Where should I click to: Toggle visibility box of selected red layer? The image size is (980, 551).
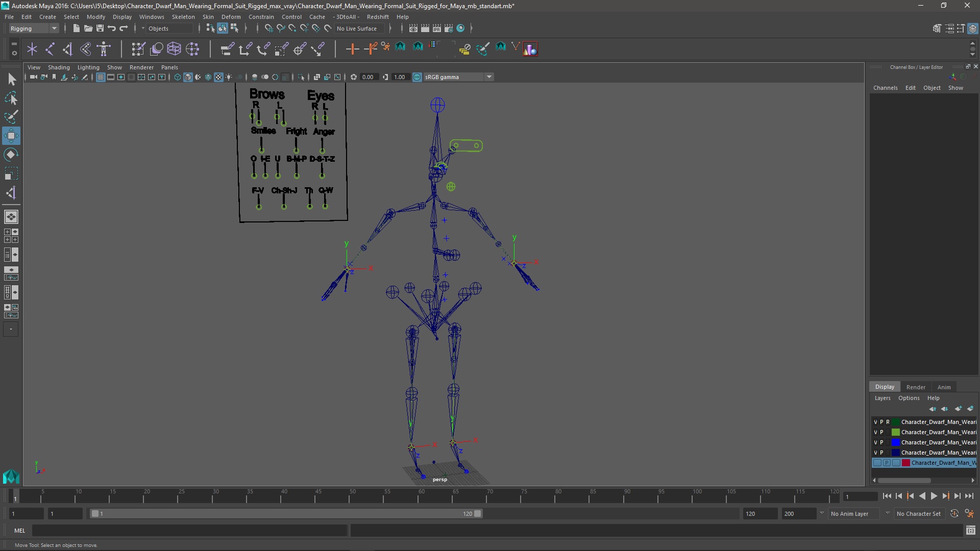pyautogui.click(x=877, y=463)
